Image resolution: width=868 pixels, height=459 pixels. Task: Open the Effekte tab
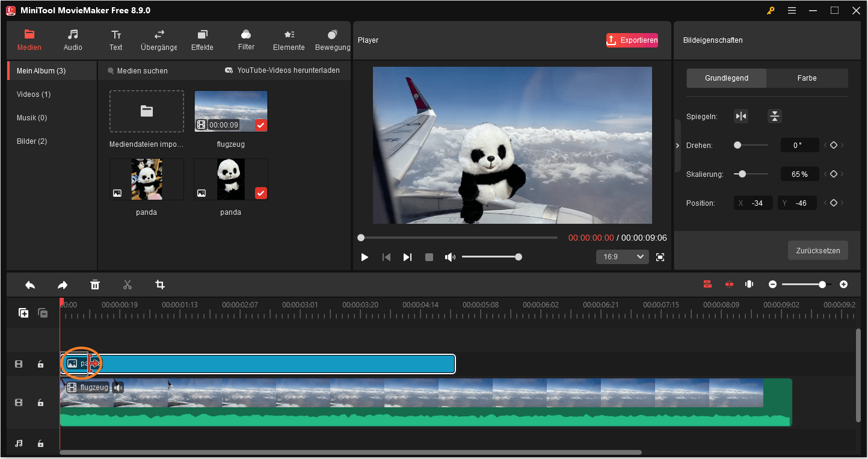click(x=202, y=40)
